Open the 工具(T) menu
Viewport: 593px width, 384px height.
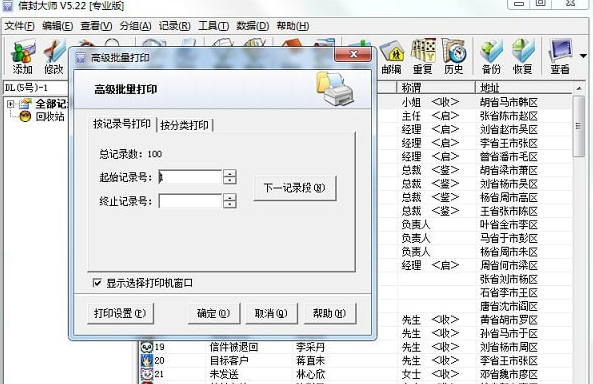tap(213, 26)
